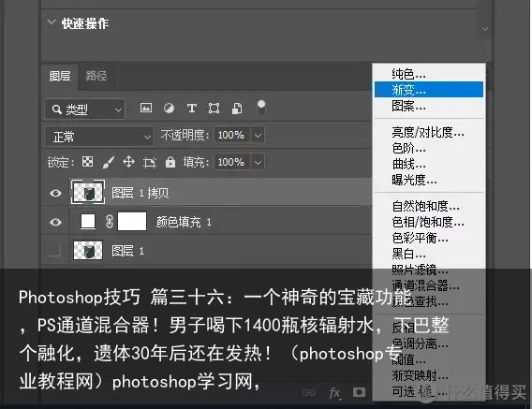The image size is (532, 409).
Task: Choose 渐变映射… adjustment
Action: tap(429, 375)
